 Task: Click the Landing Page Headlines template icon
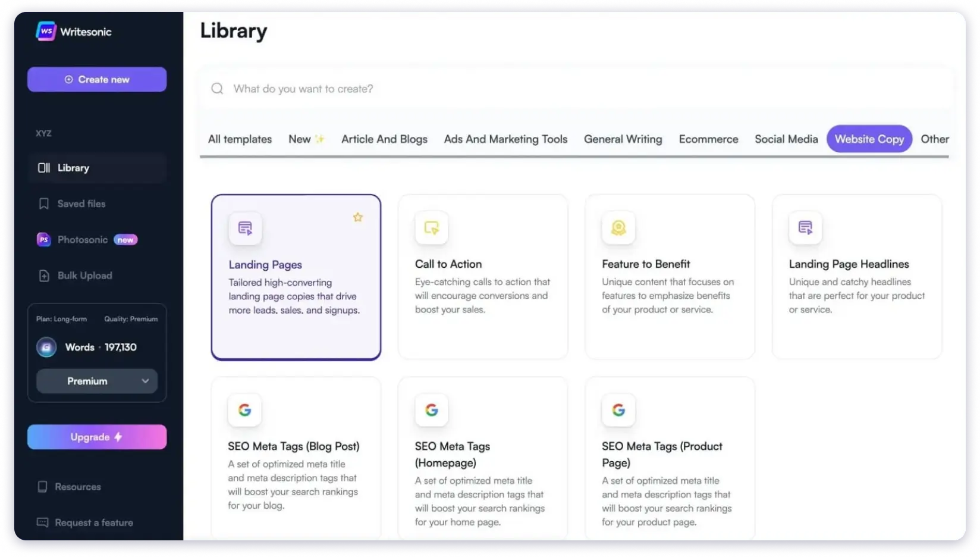point(805,228)
